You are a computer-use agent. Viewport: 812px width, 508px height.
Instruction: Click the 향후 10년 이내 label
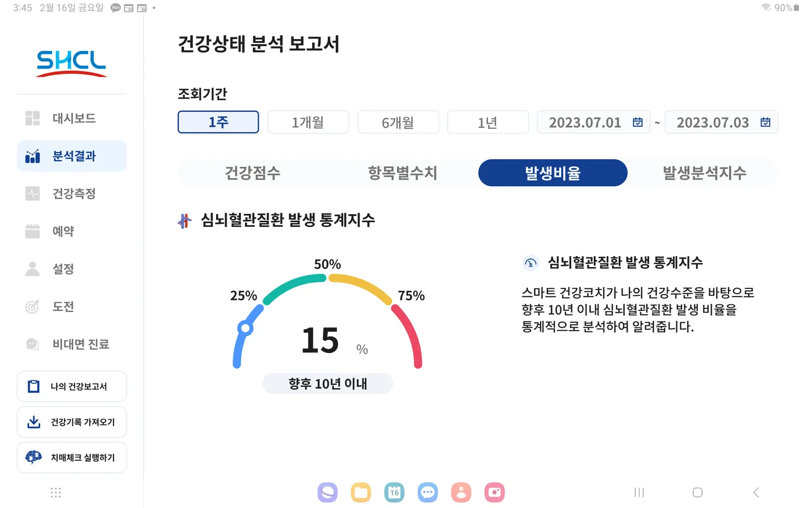(328, 384)
